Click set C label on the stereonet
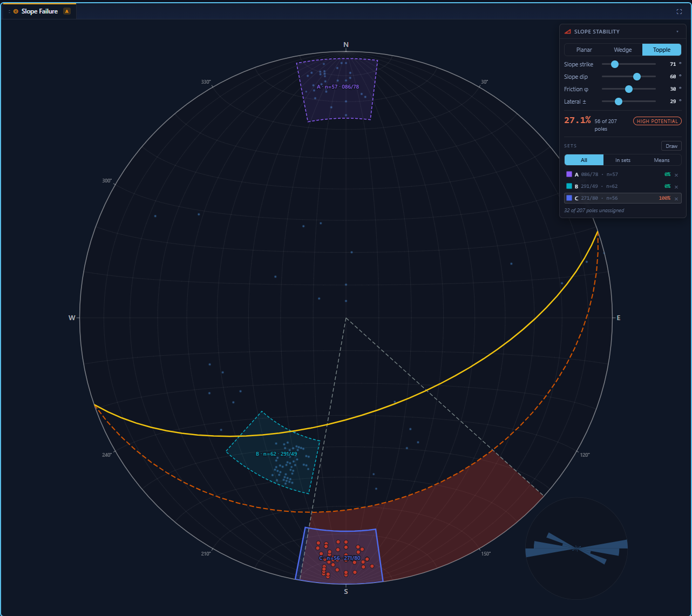Image resolution: width=692 pixels, height=616 pixels. (340, 558)
